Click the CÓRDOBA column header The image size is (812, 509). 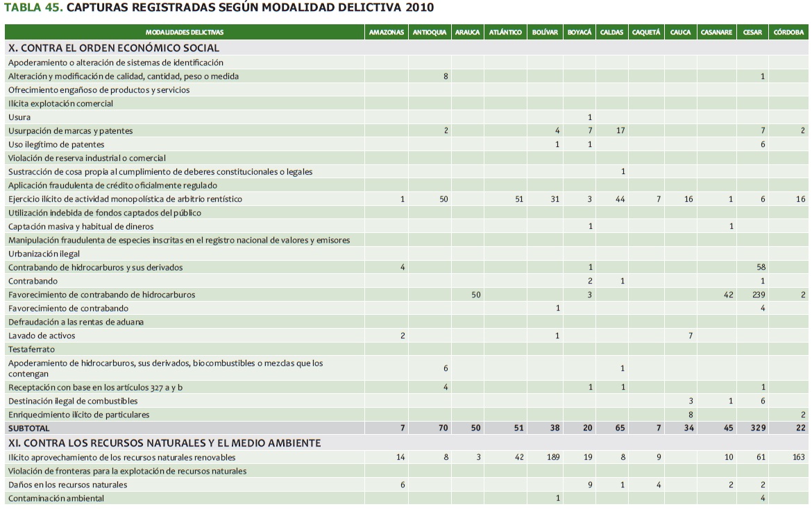(788, 33)
